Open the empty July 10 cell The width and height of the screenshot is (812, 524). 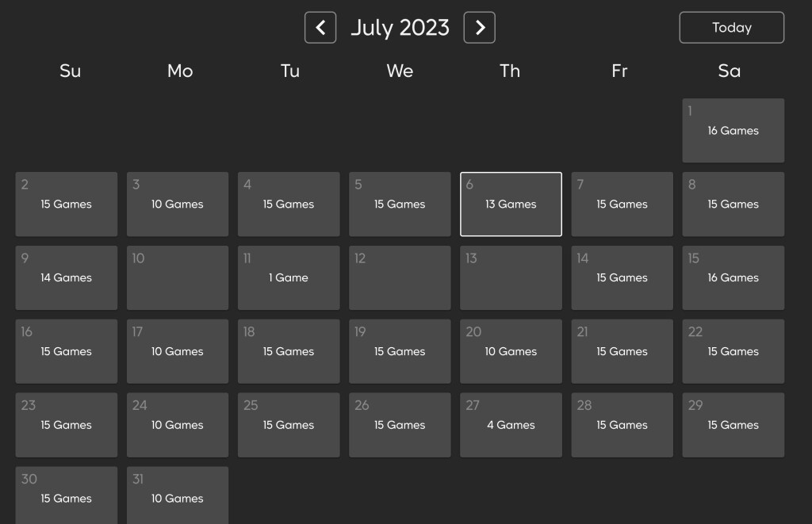178,277
